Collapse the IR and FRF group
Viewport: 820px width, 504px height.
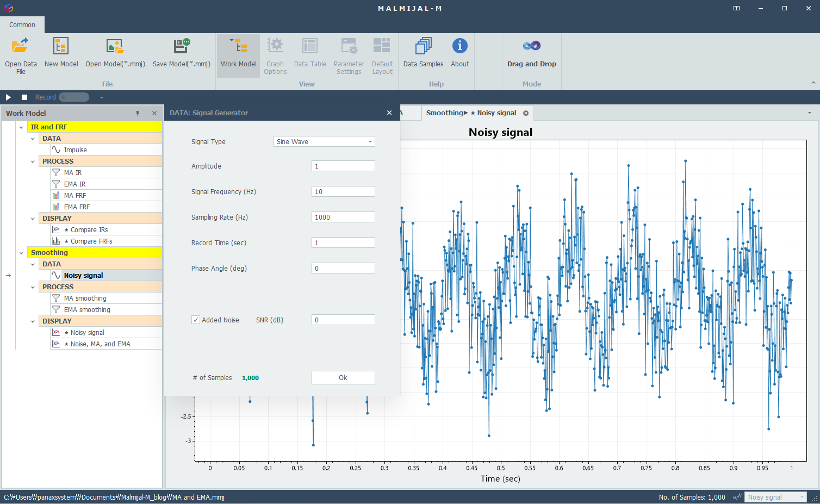click(21, 127)
